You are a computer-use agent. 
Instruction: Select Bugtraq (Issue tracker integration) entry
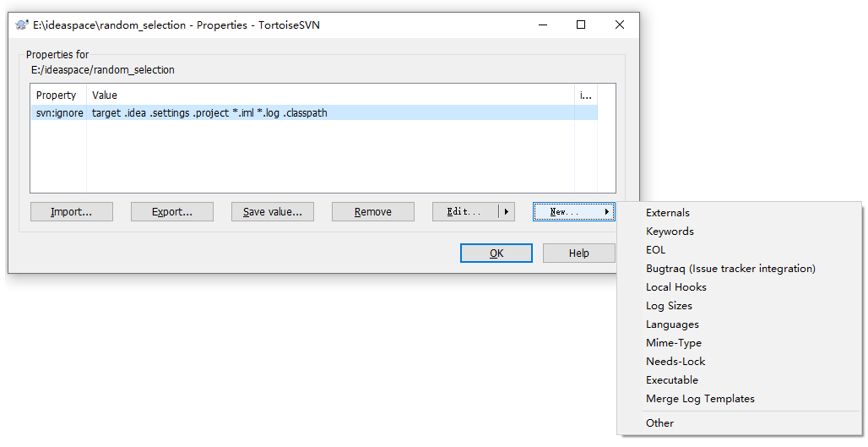click(x=740, y=269)
